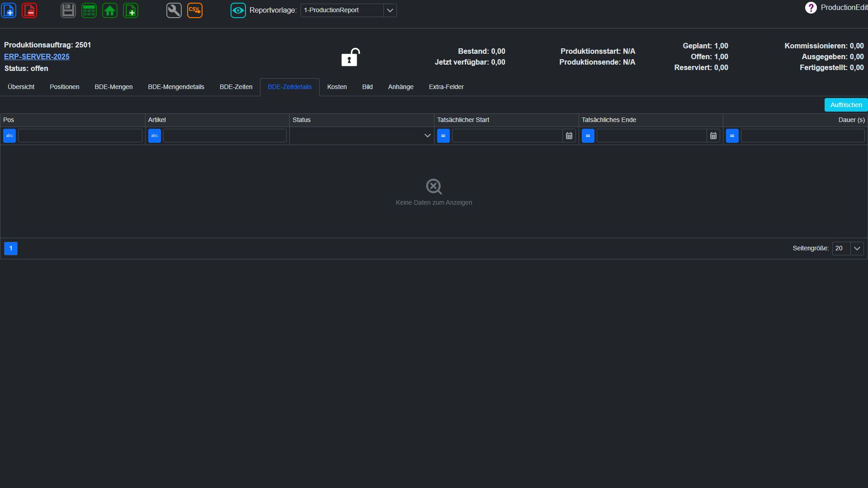Click the teal eye report preview icon
This screenshot has width=868, height=488.
pyautogui.click(x=238, y=10)
